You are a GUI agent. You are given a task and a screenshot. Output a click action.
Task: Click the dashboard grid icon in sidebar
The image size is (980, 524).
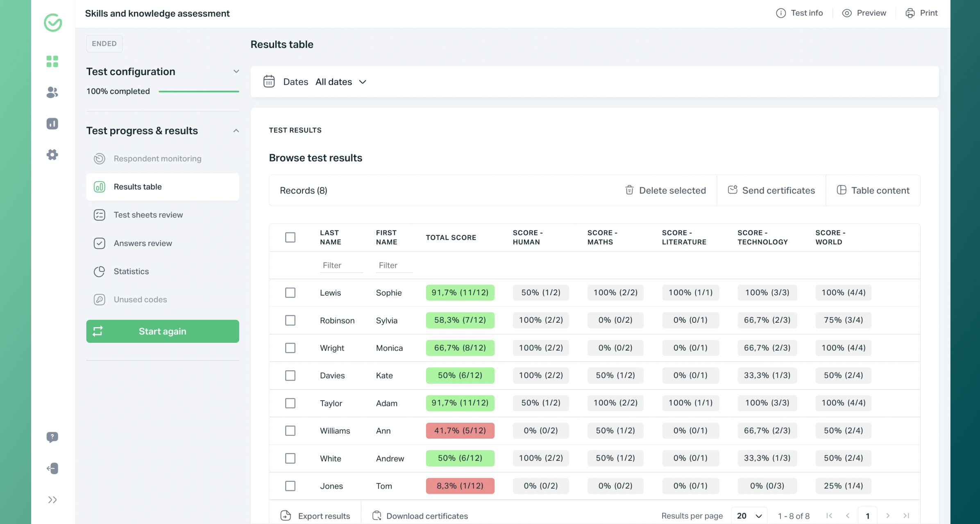click(52, 61)
